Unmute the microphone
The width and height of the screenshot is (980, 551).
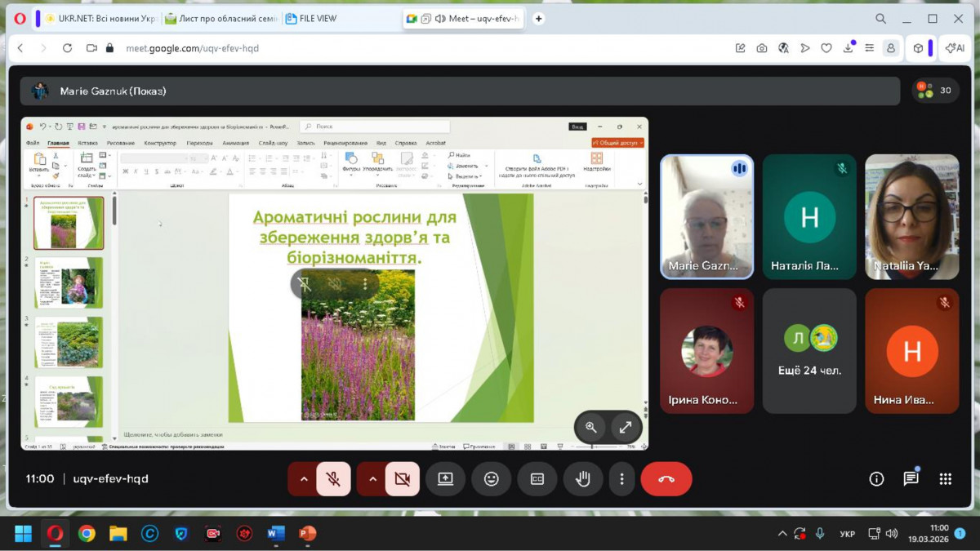point(333,479)
